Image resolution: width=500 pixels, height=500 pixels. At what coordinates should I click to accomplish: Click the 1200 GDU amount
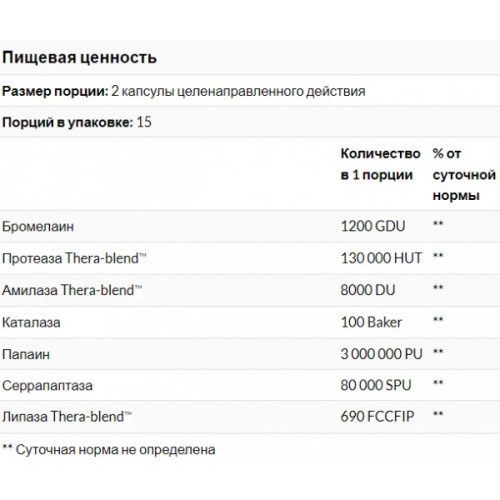(x=373, y=226)
